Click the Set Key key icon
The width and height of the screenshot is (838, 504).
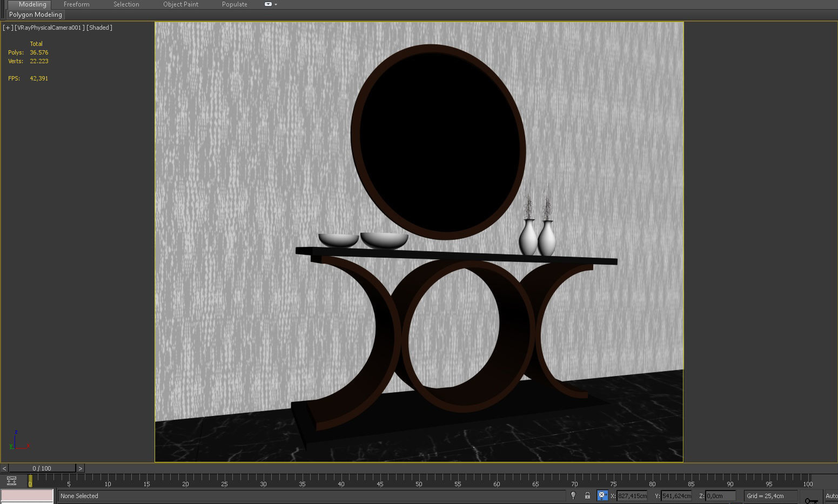click(x=811, y=500)
